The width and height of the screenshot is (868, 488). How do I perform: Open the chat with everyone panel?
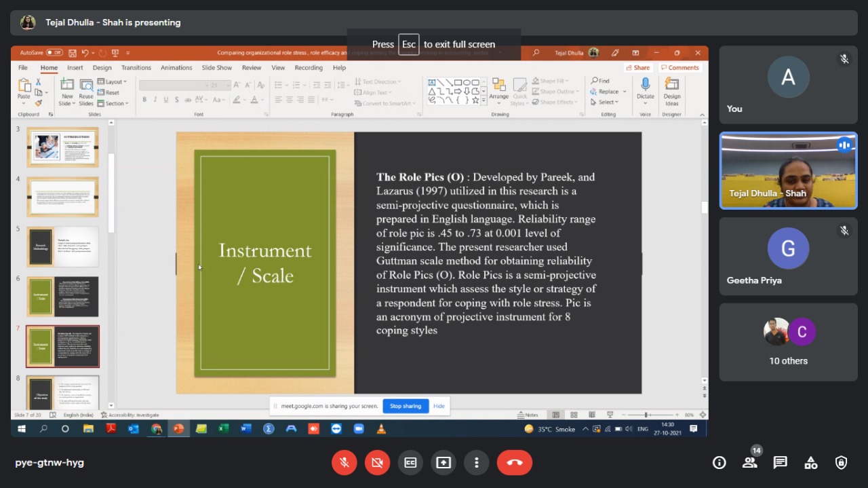click(x=781, y=463)
